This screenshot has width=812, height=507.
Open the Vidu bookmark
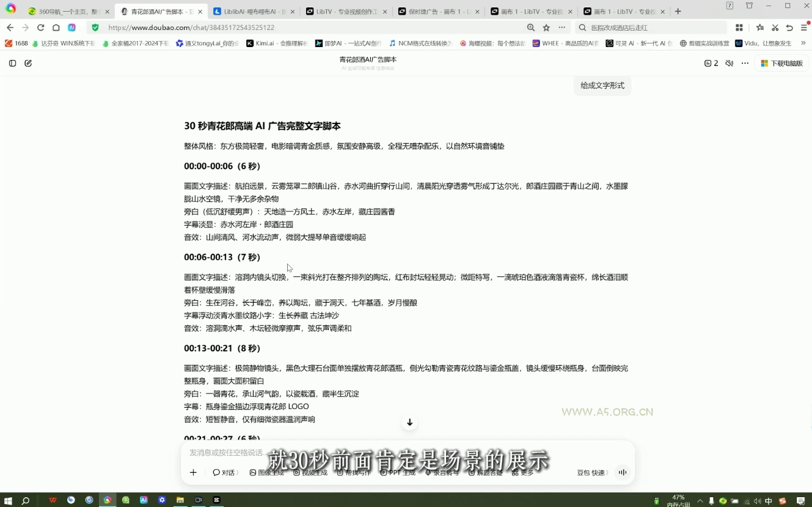(763, 43)
